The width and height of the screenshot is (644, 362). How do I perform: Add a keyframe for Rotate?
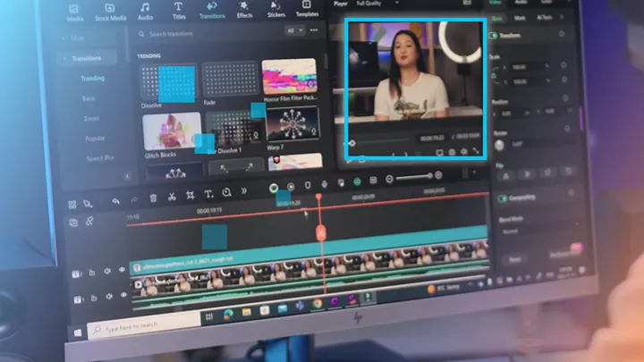pos(567,129)
